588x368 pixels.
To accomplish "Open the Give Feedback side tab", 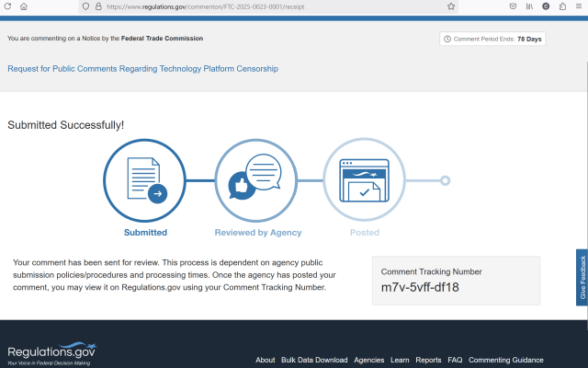I will coord(582,278).
